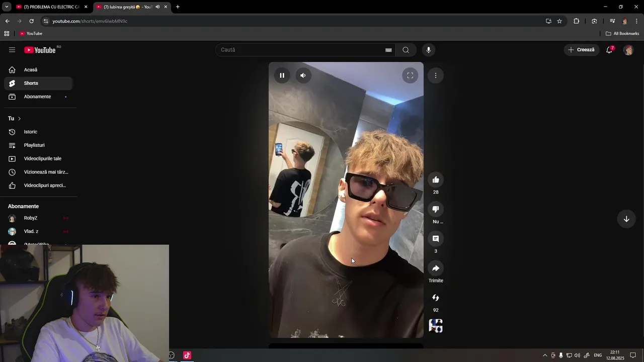Open the tab search dropdown
The image size is (644, 362).
[7, 7]
